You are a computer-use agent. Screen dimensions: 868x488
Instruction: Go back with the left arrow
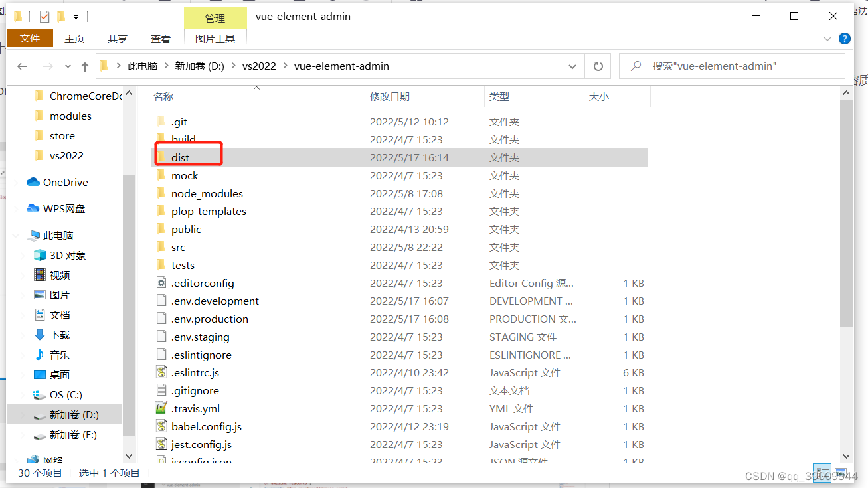(x=23, y=66)
